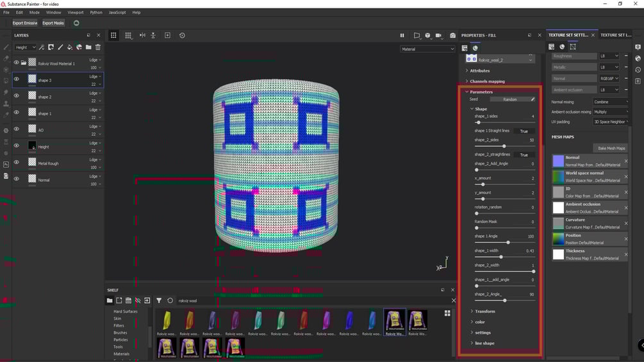Click the Properties fill material mode icon
This screenshot has height=362, width=644.
(475, 48)
